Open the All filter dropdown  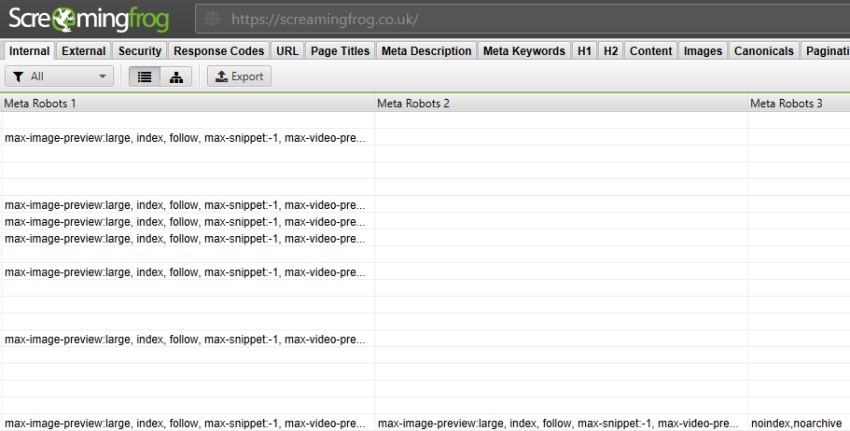click(x=60, y=77)
